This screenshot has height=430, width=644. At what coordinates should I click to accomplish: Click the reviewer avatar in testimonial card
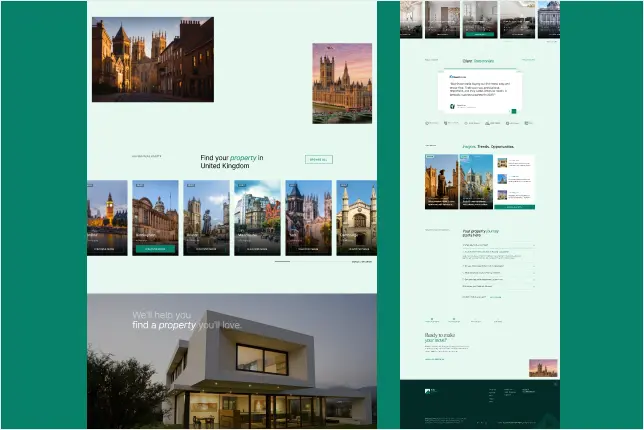pyautogui.click(x=452, y=105)
